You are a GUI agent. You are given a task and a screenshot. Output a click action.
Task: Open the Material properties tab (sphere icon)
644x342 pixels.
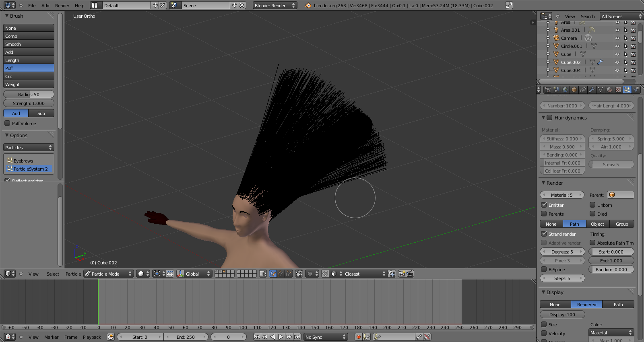click(609, 90)
